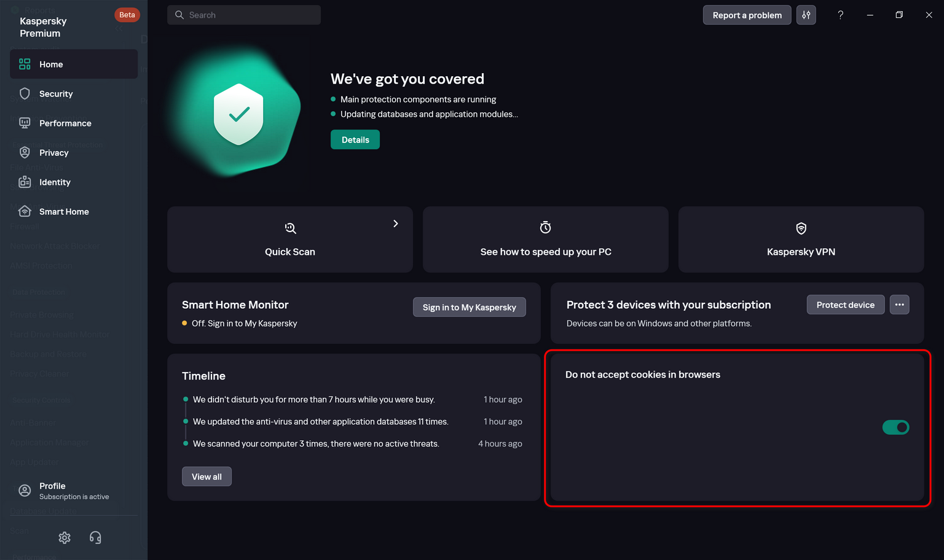Image resolution: width=944 pixels, height=560 pixels.
Task: Go to the Security section
Action: pos(56,94)
